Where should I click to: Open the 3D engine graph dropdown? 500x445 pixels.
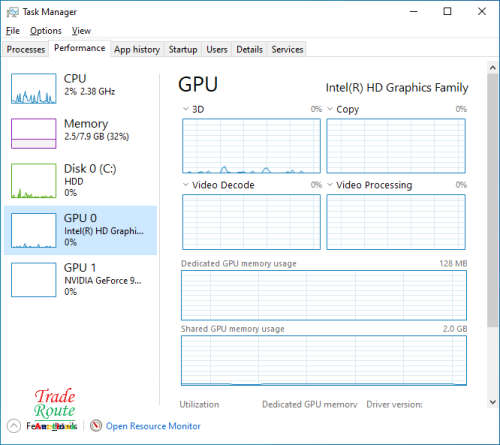click(x=186, y=109)
